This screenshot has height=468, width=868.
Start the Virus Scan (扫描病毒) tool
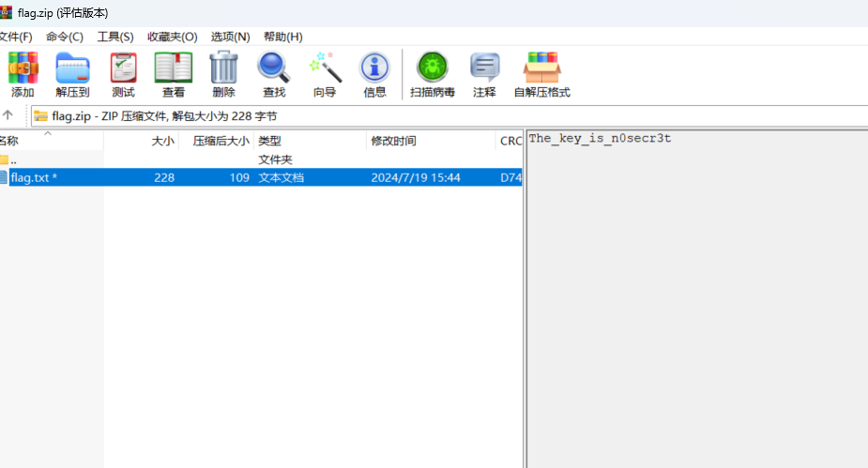pyautogui.click(x=433, y=74)
